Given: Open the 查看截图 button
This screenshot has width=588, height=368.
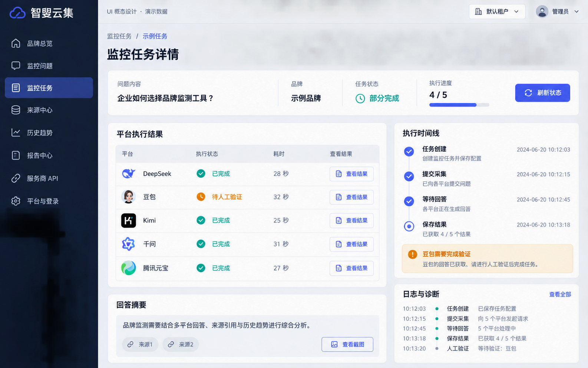Looking at the screenshot, I should click(x=347, y=344).
